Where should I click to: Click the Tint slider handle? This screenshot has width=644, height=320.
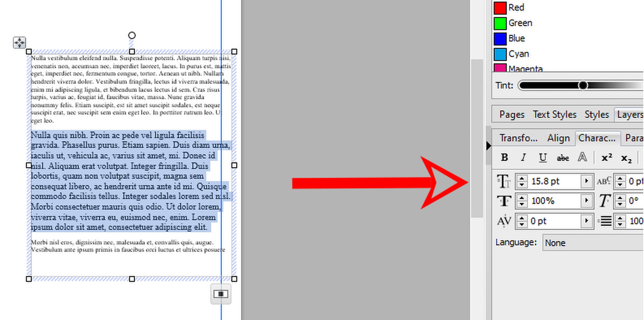[x=583, y=85]
